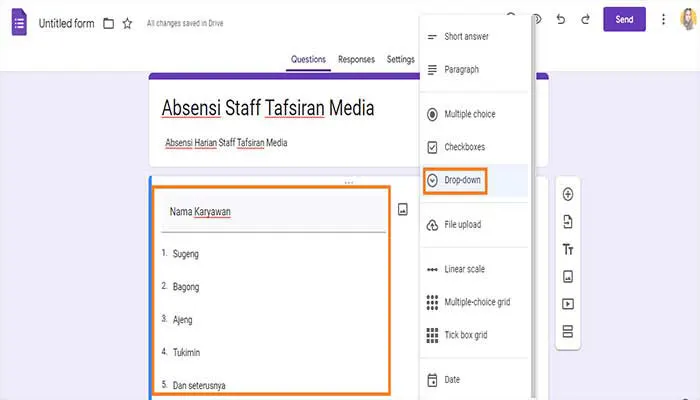Click the Move to folder icon

click(108, 23)
